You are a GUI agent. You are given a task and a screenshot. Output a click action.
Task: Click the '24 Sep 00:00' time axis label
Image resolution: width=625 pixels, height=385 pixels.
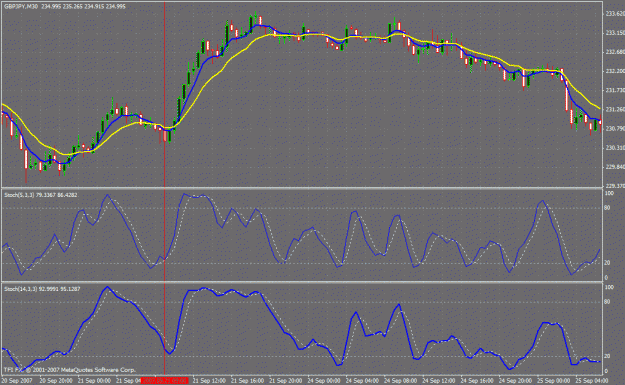click(324, 381)
